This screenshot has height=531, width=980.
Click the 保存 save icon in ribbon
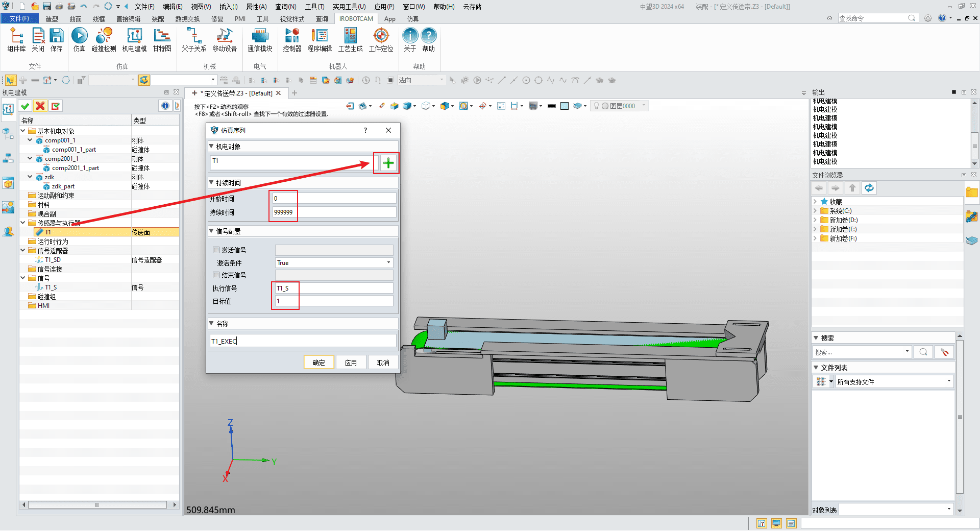(57, 40)
